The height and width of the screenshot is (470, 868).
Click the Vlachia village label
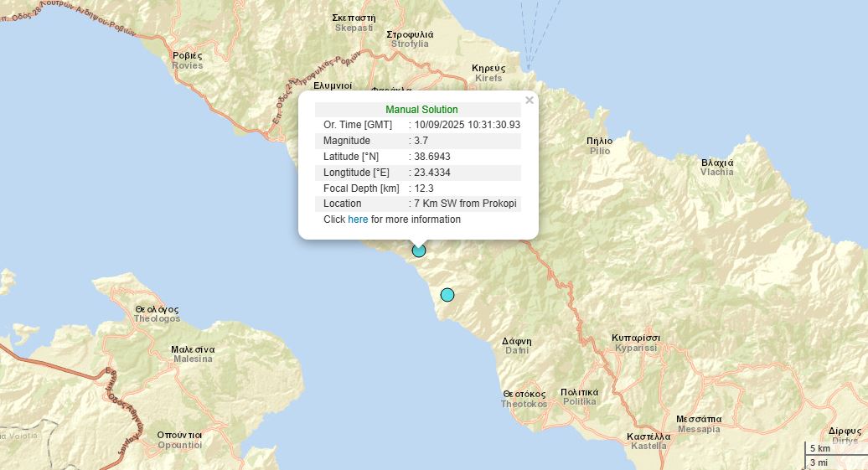click(717, 167)
